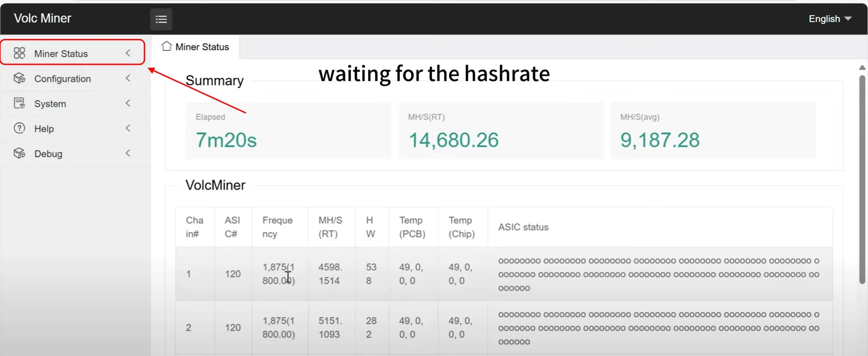Click the System sidebar icon
This screenshot has height=356, width=868.
coord(19,103)
